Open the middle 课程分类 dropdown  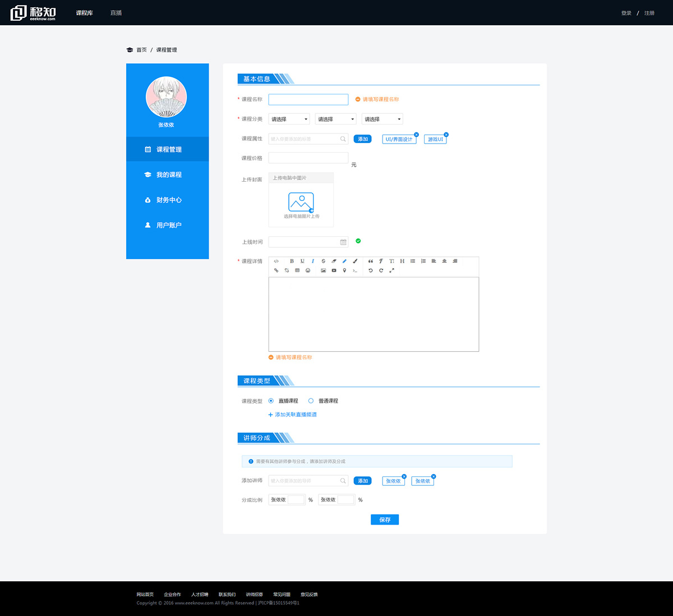click(336, 119)
